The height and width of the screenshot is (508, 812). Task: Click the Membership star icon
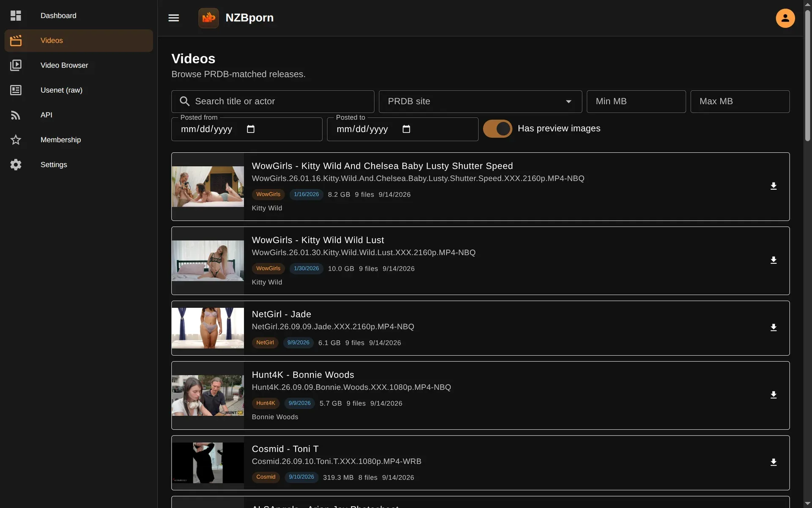click(x=16, y=140)
